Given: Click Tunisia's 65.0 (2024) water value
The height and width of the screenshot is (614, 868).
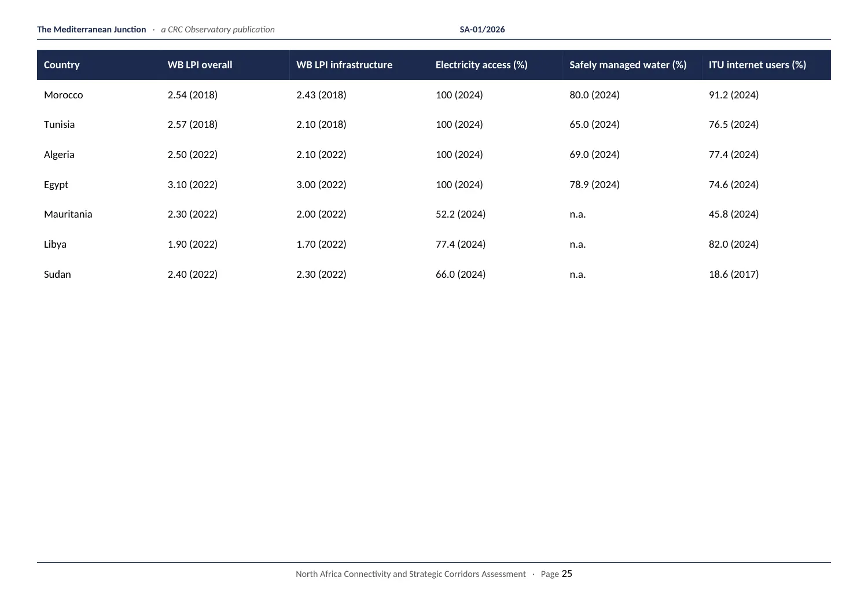Looking at the screenshot, I should (594, 124).
